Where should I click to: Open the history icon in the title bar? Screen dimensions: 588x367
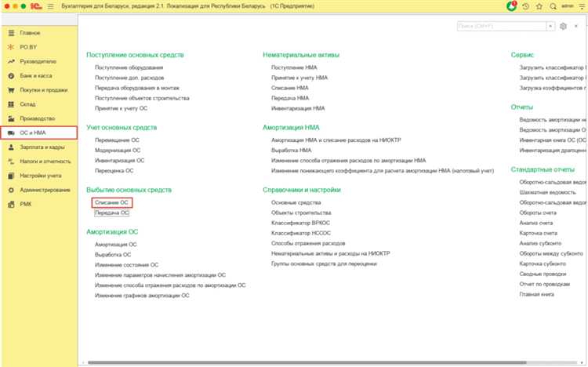click(x=526, y=6)
